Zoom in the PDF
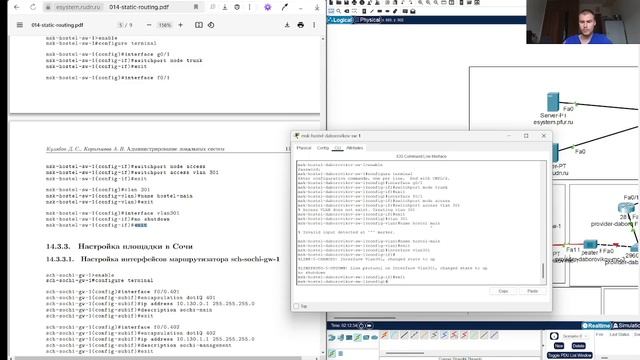Screen dimensions: 640x360 [x=180, y=25]
